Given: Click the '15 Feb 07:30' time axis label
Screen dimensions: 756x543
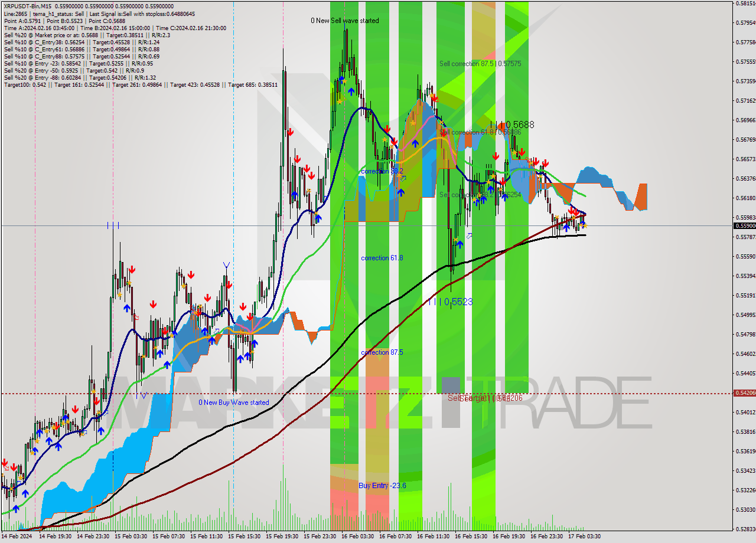Looking at the screenshot, I should pyautogui.click(x=169, y=537).
